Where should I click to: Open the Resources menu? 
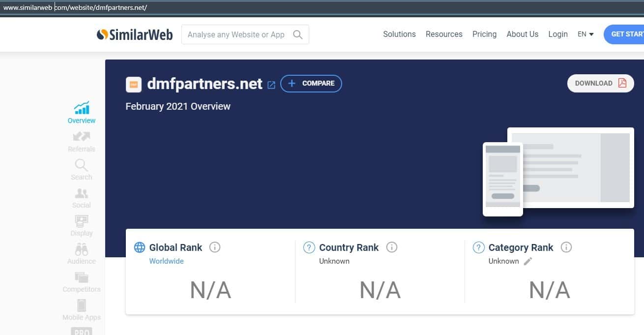point(444,34)
